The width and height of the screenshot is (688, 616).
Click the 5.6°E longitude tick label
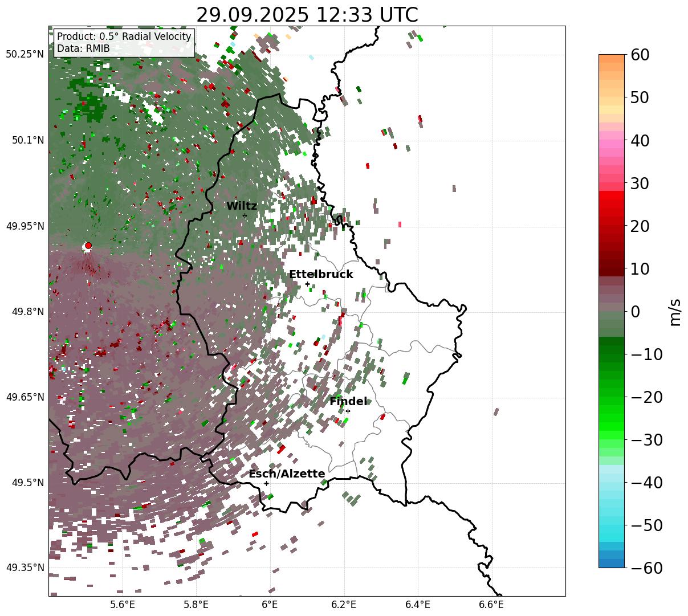(x=123, y=605)
